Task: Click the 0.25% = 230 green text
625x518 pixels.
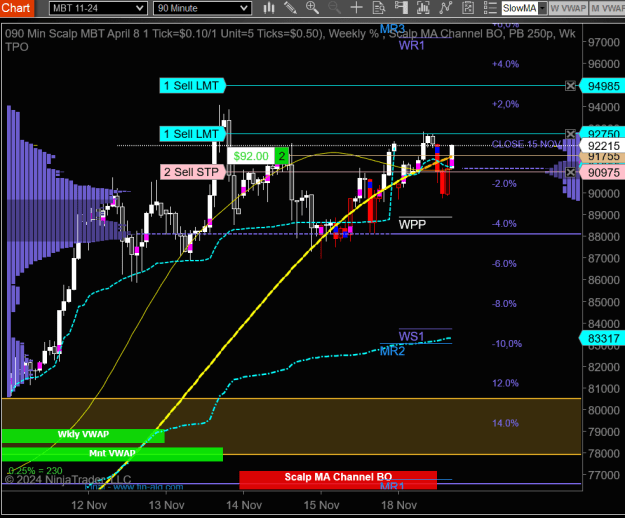Action: pyautogui.click(x=35, y=471)
